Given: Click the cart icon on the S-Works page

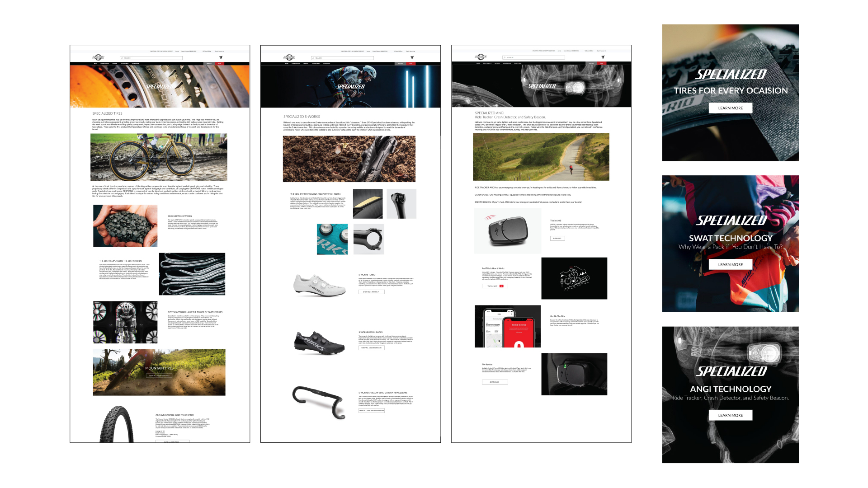Looking at the screenshot, I should click(412, 57).
